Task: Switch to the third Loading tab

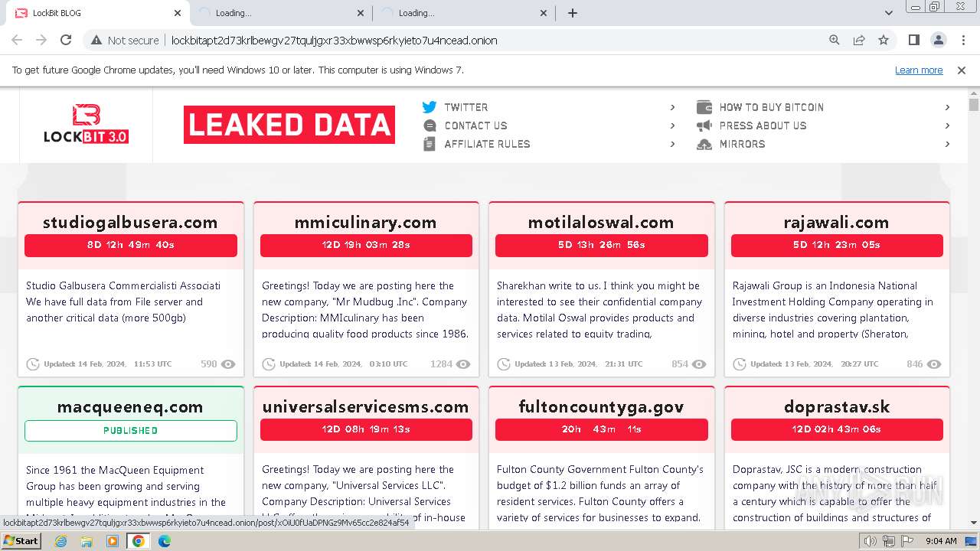Action: click(x=465, y=13)
